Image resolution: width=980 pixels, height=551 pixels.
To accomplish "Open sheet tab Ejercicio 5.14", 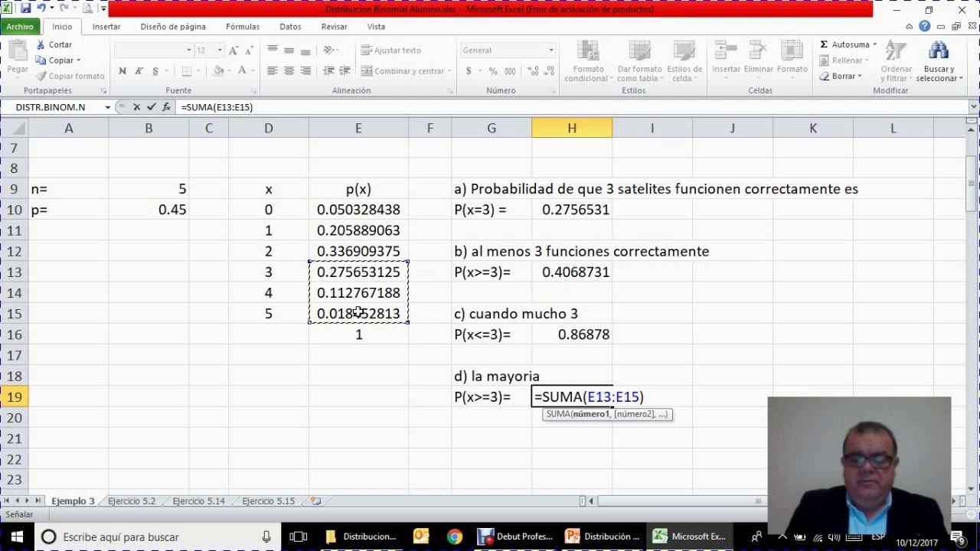I will click(198, 501).
